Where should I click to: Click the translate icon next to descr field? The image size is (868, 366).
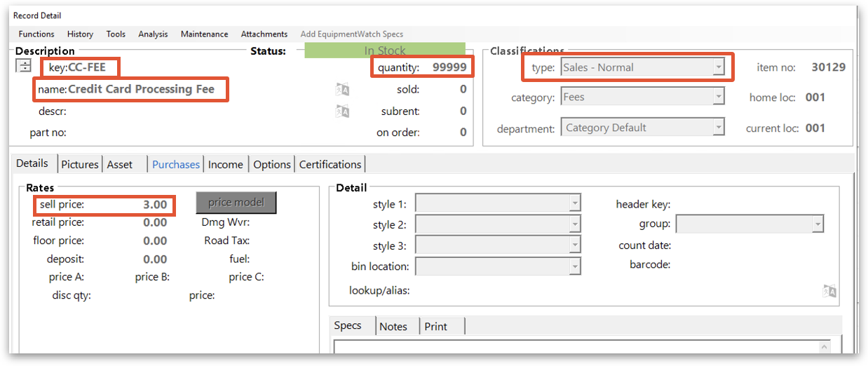click(342, 111)
